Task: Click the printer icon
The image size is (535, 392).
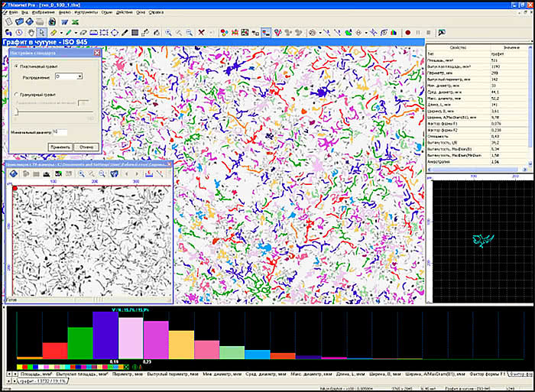Action: point(40,22)
